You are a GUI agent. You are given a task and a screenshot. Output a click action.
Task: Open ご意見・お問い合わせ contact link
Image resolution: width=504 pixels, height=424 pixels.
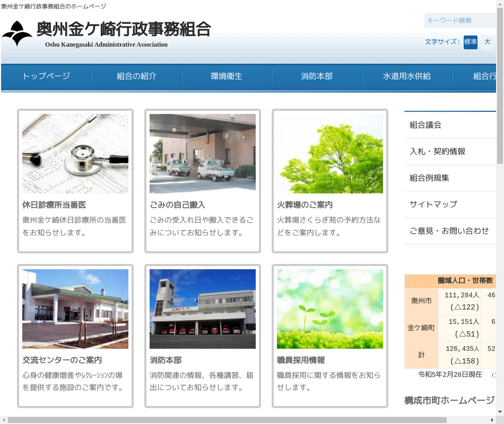449,231
